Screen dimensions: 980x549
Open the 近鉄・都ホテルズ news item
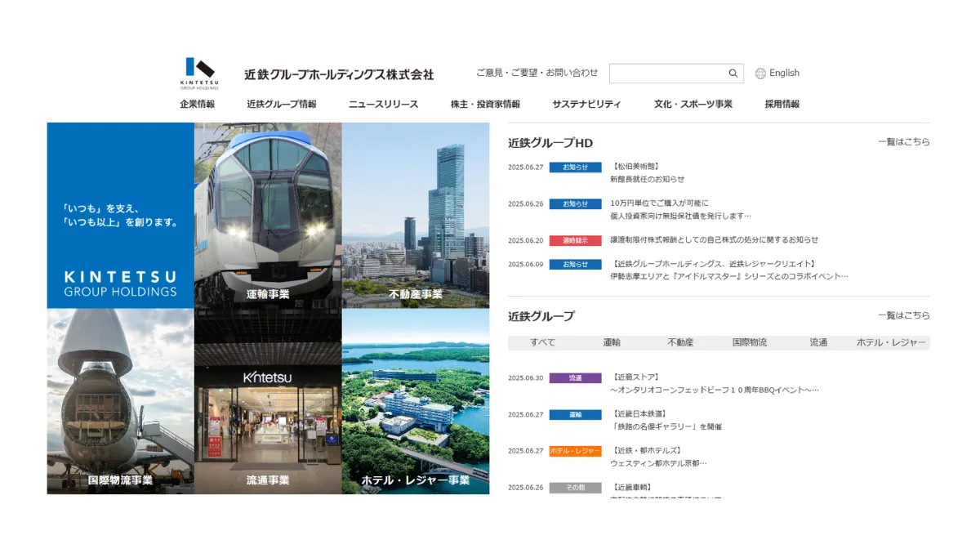(x=658, y=457)
